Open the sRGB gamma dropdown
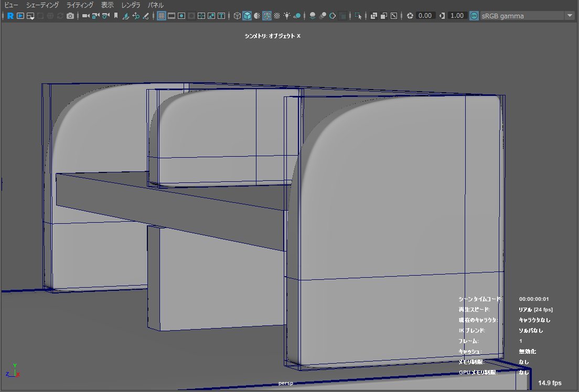Viewport: 579px width, 392px height. [x=570, y=16]
